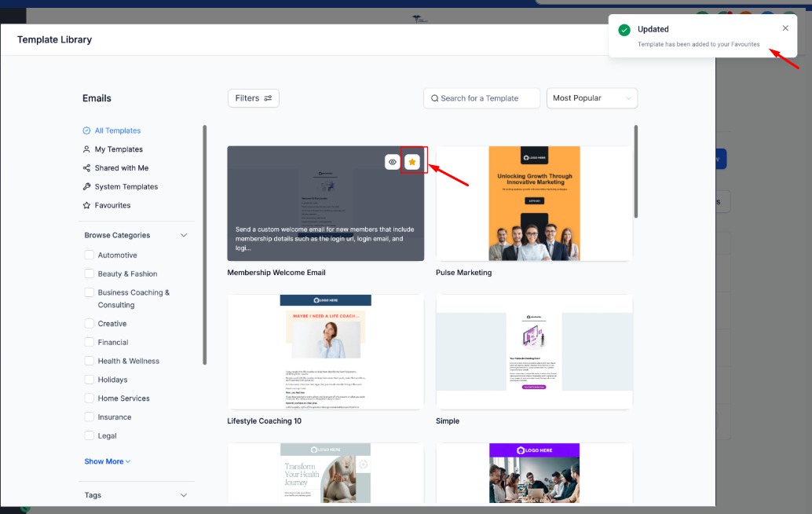Check the Health & Wellness category

click(x=89, y=361)
